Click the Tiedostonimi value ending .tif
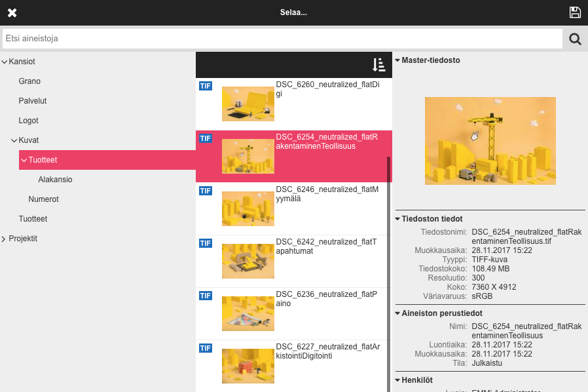The height and width of the screenshot is (392, 588). click(526, 237)
